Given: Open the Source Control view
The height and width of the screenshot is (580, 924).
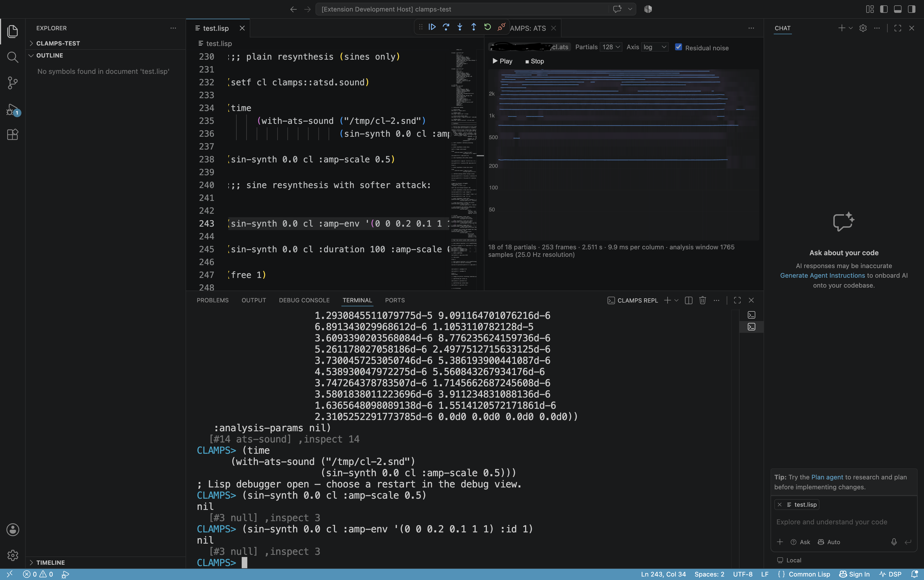Looking at the screenshot, I should [x=13, y=83].
